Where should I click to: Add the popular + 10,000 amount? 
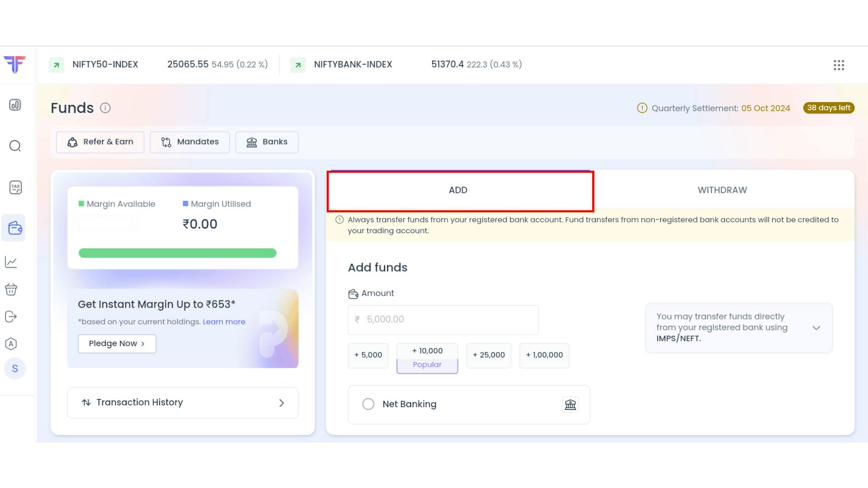point(427,351)
